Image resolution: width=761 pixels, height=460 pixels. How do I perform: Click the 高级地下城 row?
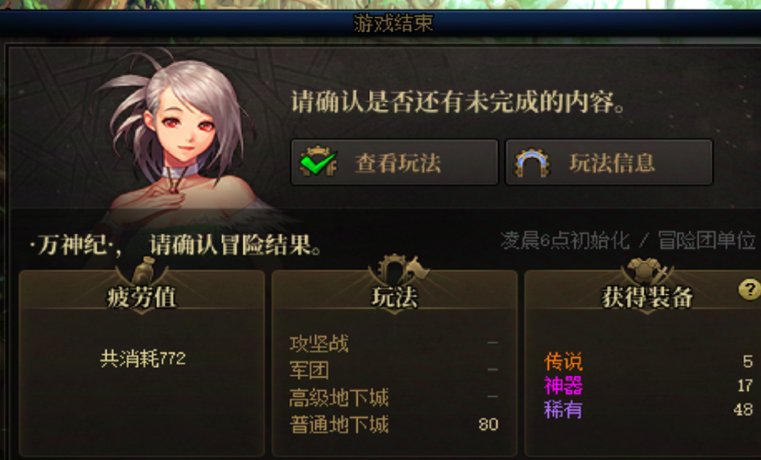[x=394, y=397]
